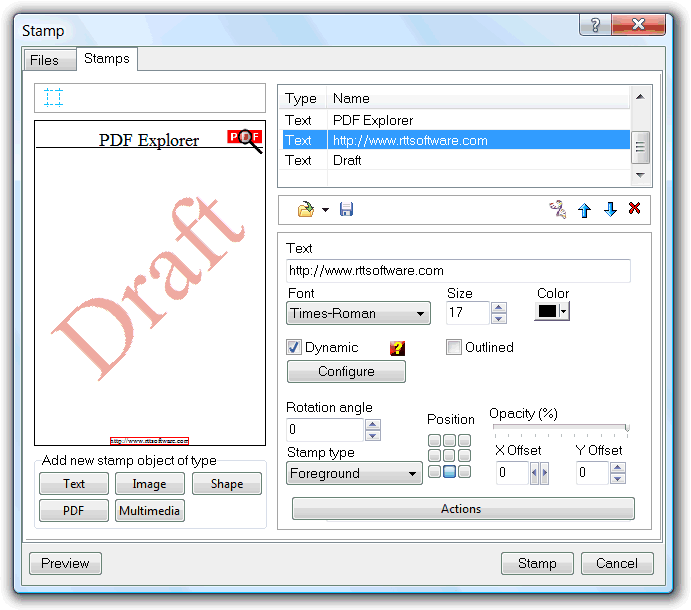691x610 pixels.
Task: Click into the Size value field
Action: tap(468, 313)
